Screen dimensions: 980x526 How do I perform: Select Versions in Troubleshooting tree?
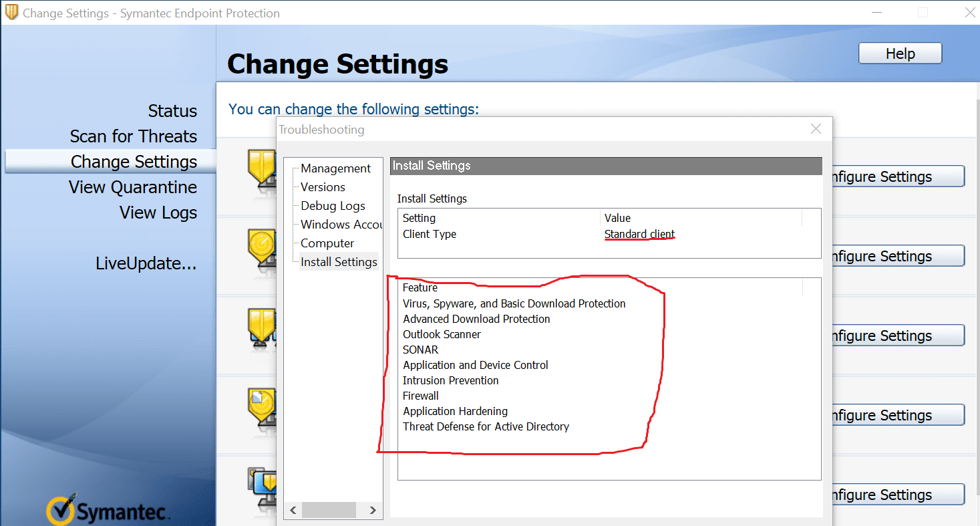pyautogui.click(x=323, y=187)
